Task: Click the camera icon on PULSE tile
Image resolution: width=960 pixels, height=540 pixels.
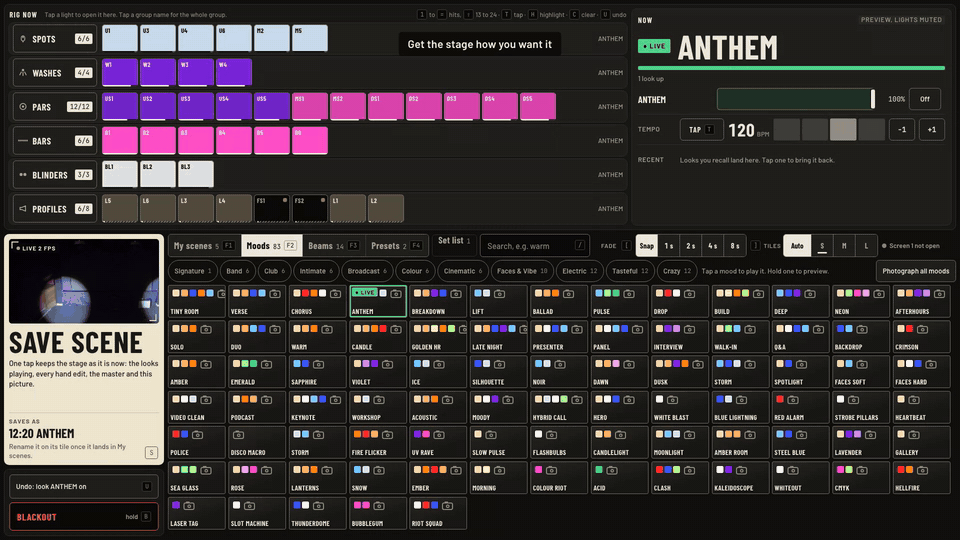Action: [x=629, y=294]
